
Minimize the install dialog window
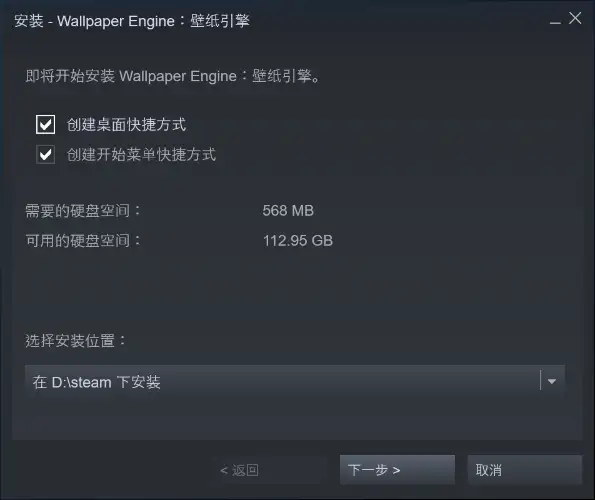point(555,20)
